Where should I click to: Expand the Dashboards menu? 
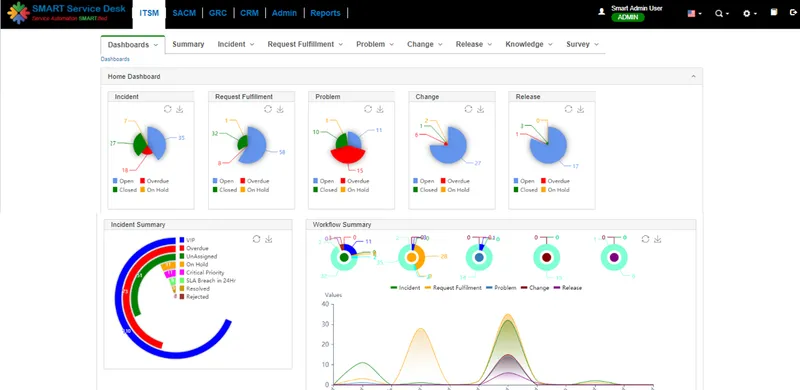tap(133, 45)
